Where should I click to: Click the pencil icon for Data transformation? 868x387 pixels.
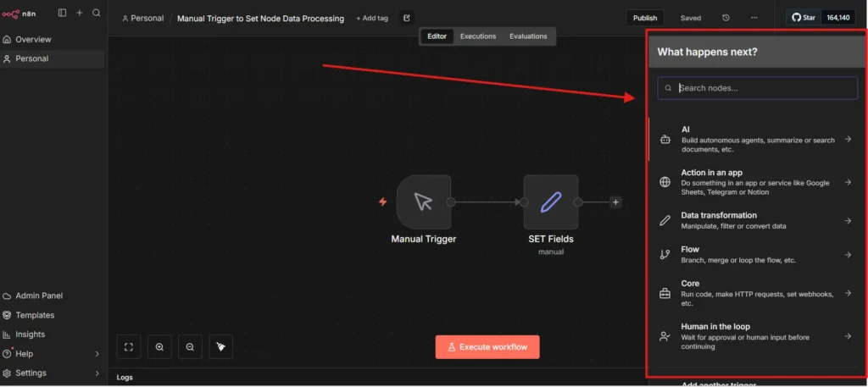click(665, 220)
